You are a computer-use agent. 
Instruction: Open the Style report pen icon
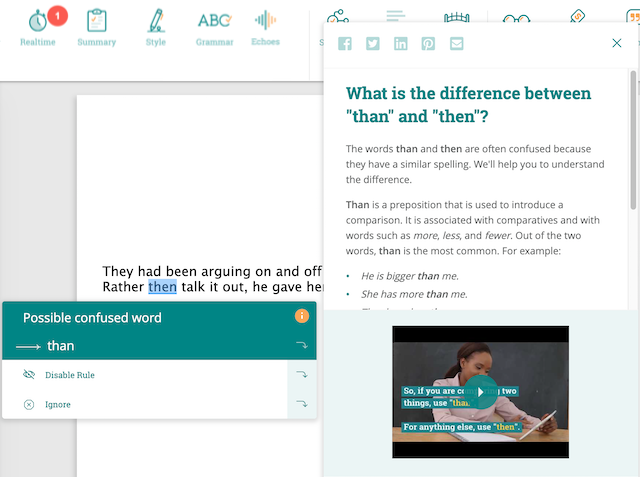point(156,20)
